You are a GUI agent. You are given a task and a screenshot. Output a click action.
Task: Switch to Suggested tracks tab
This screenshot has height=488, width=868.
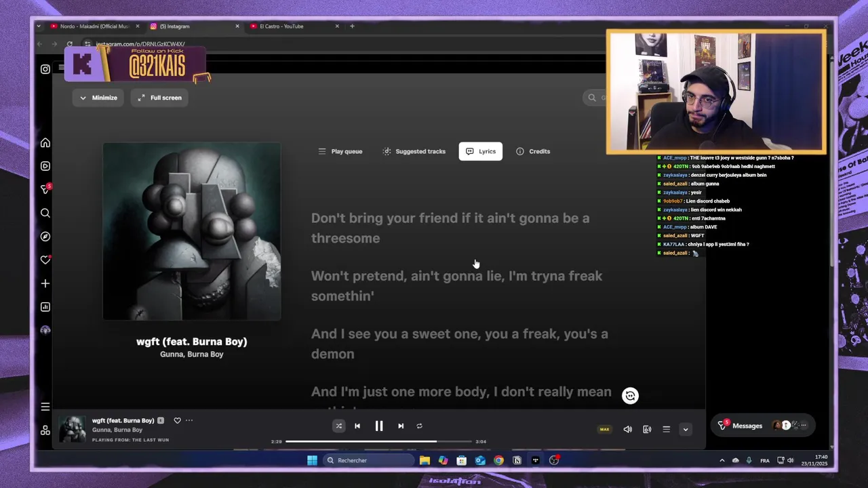click(x=414, y=151)
